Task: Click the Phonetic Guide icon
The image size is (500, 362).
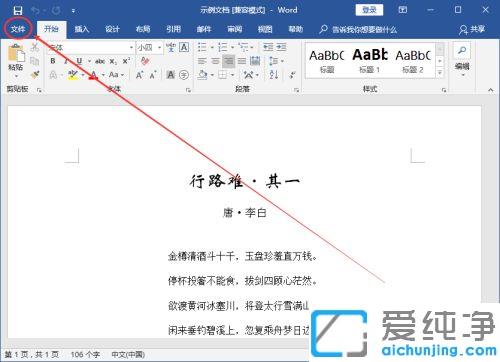Action: coord(171,47)
